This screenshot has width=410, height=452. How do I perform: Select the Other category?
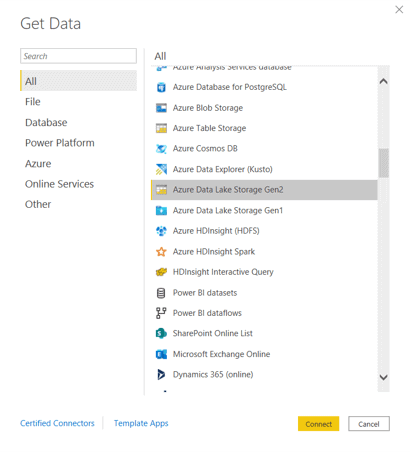point(38,204)
